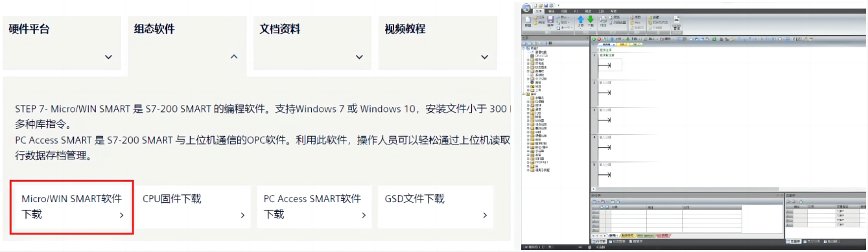Screen dimensions: 868x252
Task: Switch to the MAIN editor tab
Action: point(607,45)
